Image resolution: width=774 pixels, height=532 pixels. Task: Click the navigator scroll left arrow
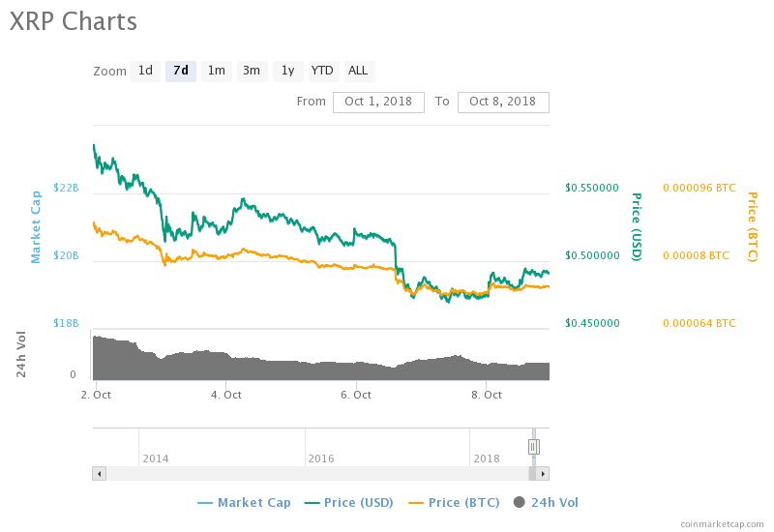pyautogui.click(x=100, y=474)
